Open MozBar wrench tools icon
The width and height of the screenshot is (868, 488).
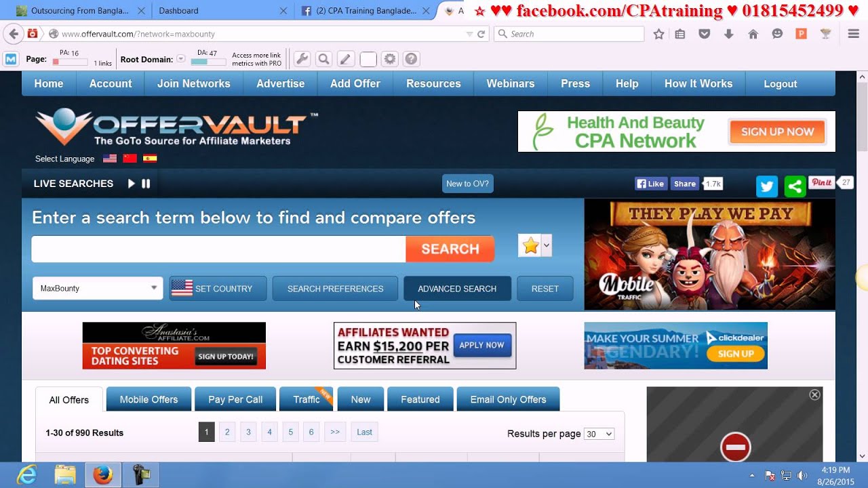point(302,59)
